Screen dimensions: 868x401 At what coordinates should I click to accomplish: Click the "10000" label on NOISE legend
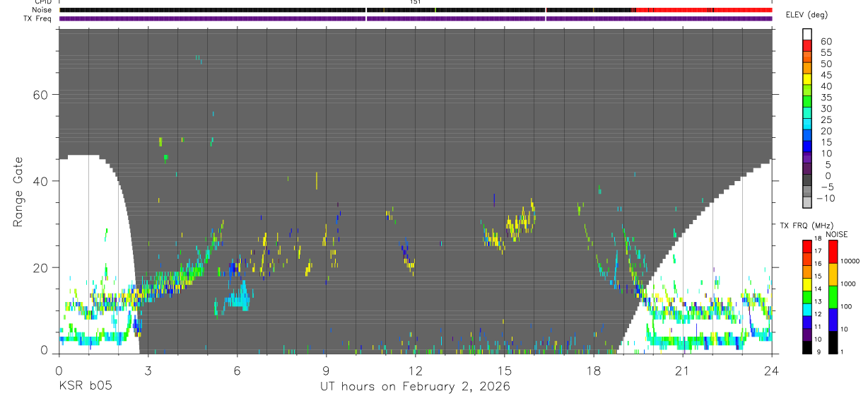coord(850,261)
